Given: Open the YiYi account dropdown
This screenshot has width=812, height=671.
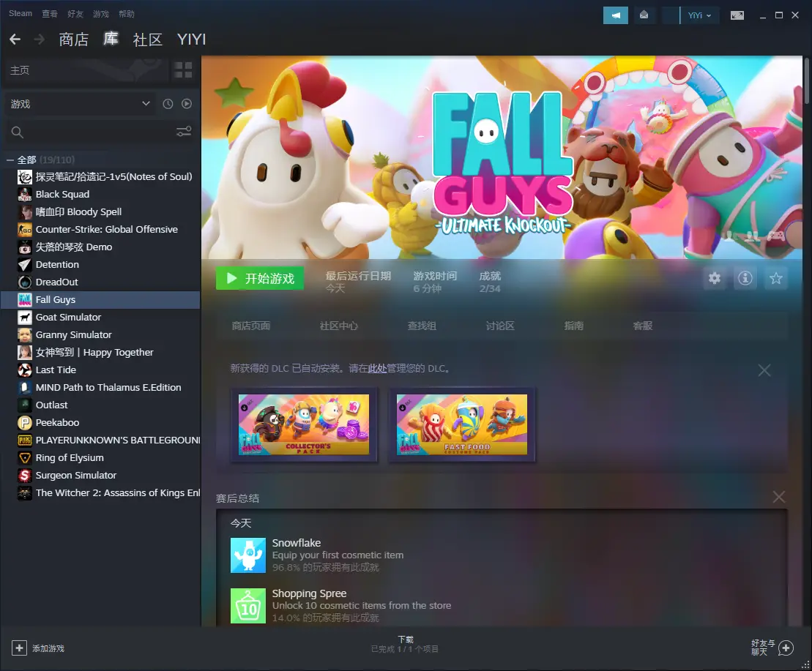Looking at the screenshot, I should tap(700, 15).
